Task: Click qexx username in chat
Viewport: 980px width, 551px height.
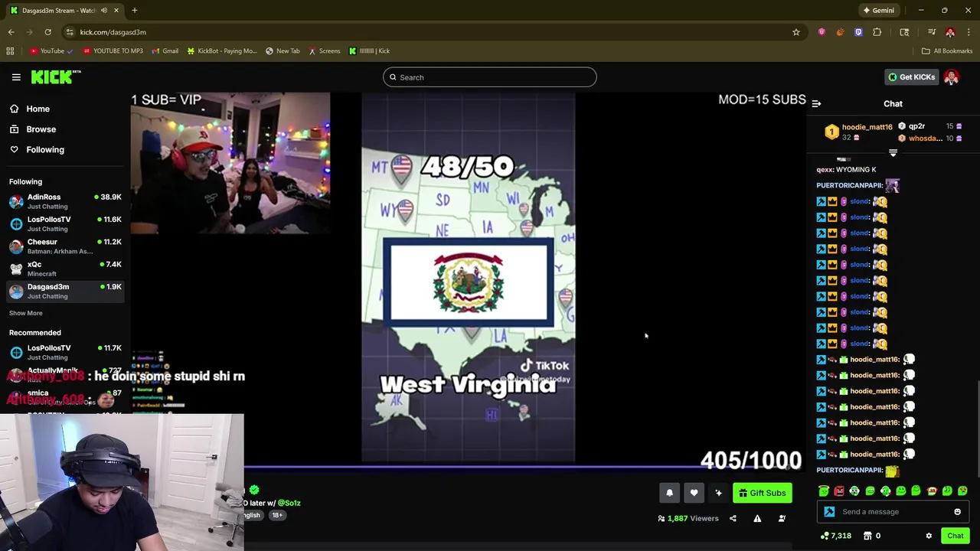Action: click(824, 170)
